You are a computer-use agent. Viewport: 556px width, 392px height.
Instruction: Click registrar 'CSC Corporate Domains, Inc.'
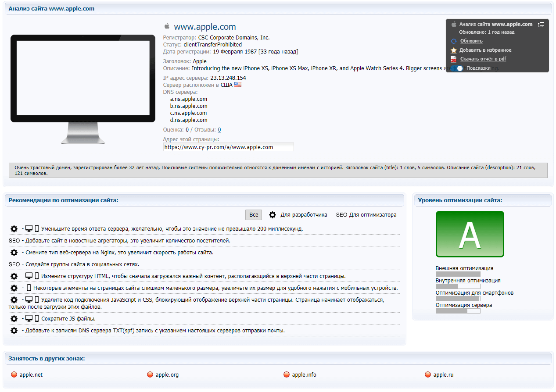click(234, 38)
